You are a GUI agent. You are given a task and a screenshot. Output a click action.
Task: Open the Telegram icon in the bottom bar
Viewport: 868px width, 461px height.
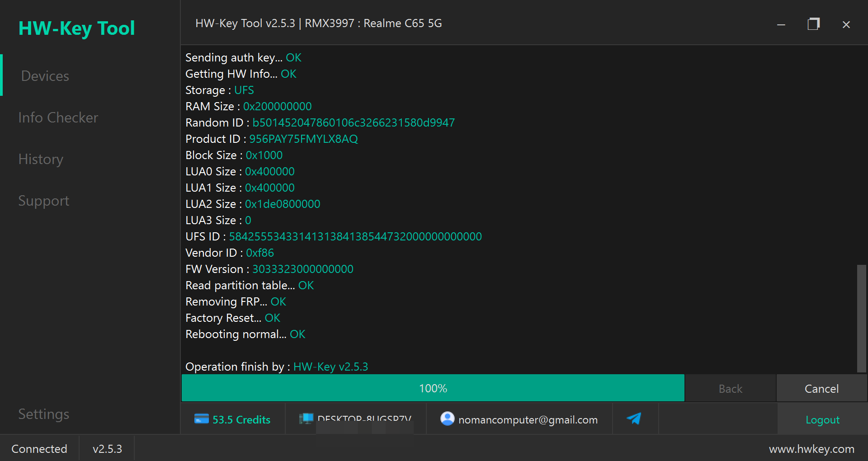pyautogui.click(x=634, y=419)
